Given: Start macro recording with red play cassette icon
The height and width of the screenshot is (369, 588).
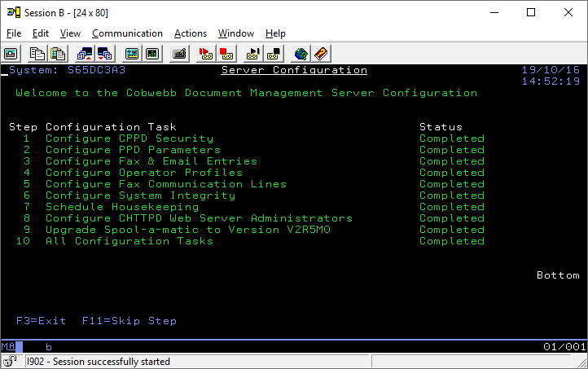Looking at the screenshot, I should pyautogui.click(x=205, y=54).
